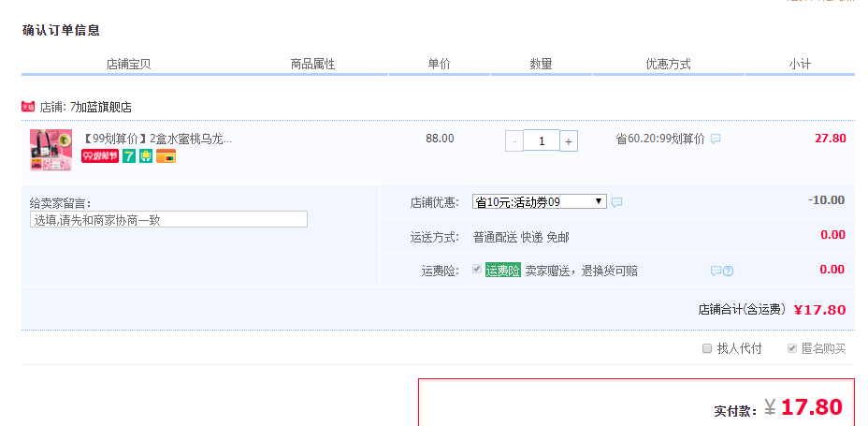This screenshot has height=426, width=868.
Task: Click the question mark help icon for 运费险
Action: 729,271
